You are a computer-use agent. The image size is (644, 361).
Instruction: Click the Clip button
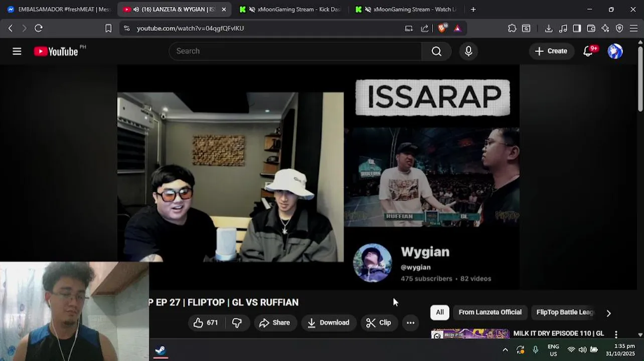click(379, 322)
